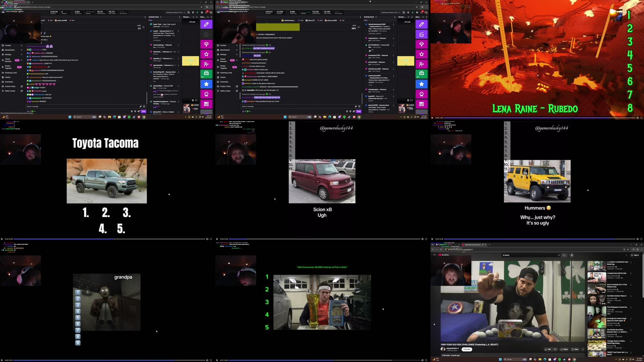The height and width of the screenshot is (362, 644).
Task: Click webcam-timer quick action in 0:00:00 session dashboard
Action: pyautogui.click(x=206, y=94)
